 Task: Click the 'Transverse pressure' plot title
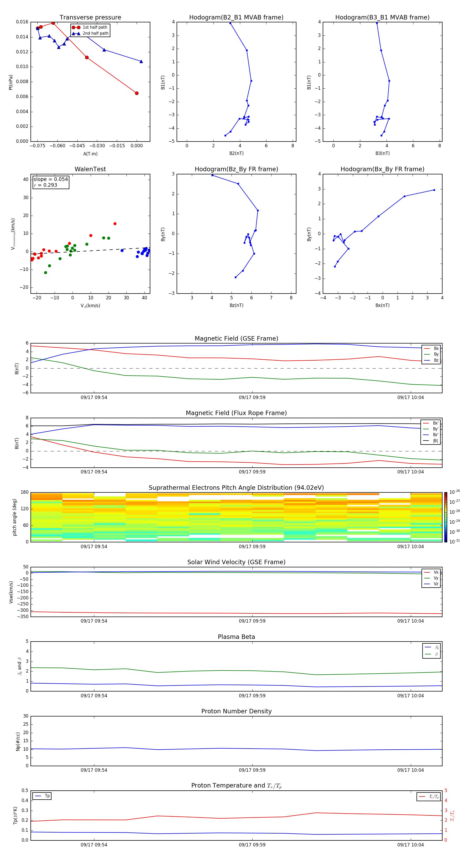point(90,18)
